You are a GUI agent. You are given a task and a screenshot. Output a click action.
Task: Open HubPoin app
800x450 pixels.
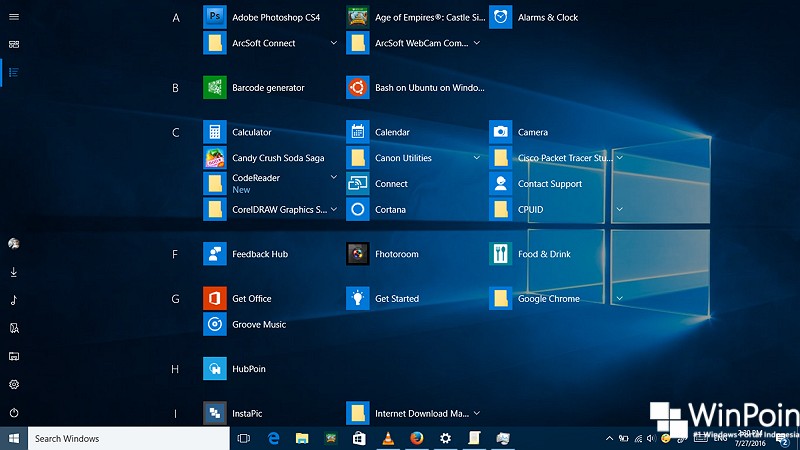(x=236, y=369)
